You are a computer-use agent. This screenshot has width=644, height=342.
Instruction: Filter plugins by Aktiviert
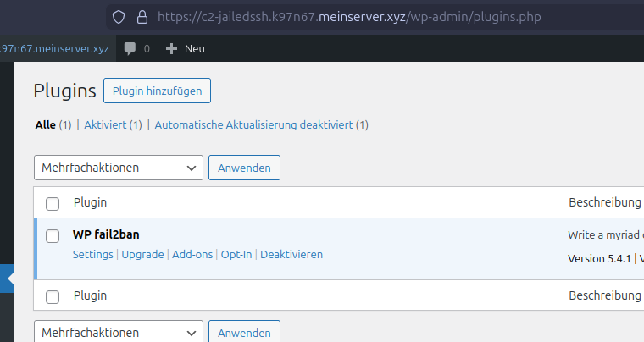point(105,124)
